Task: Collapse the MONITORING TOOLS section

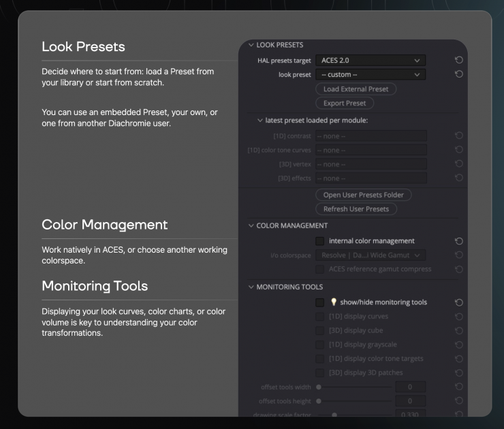Action: click(x=251, y=287)
